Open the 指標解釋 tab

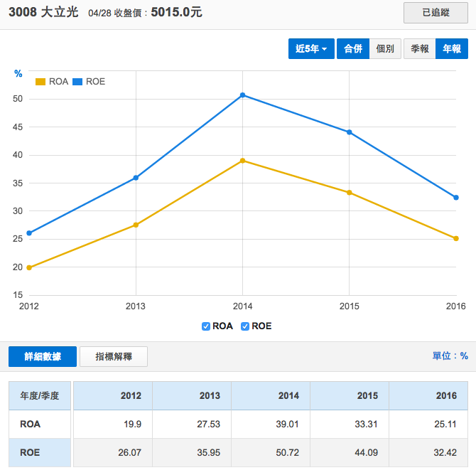pos(114,357)
